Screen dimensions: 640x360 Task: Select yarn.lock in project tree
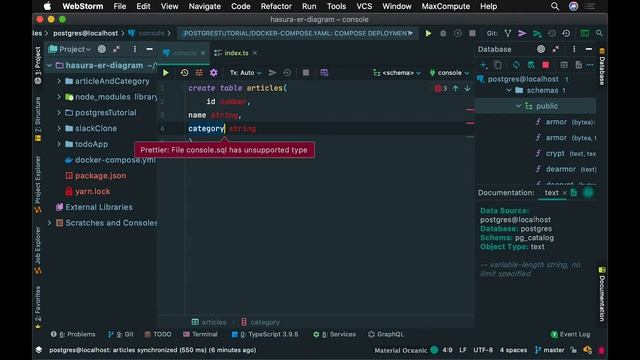click(88, 191)
